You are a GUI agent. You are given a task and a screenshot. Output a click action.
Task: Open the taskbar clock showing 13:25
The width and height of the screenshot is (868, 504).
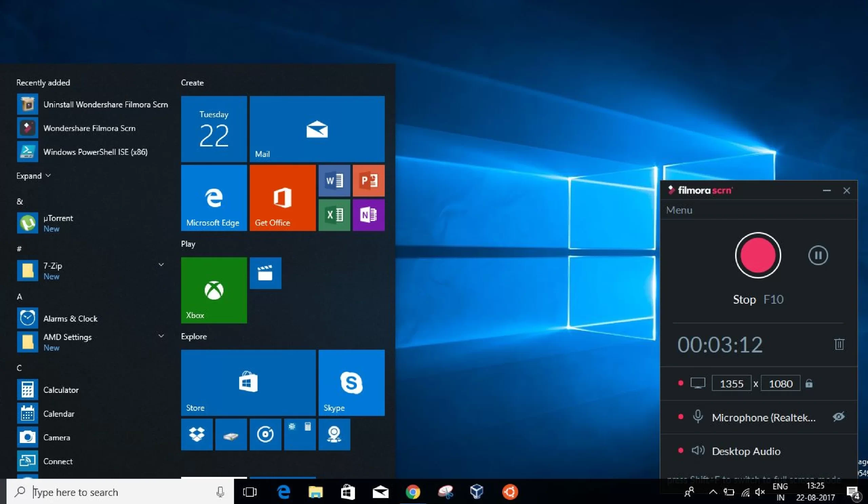click(815, 491)
